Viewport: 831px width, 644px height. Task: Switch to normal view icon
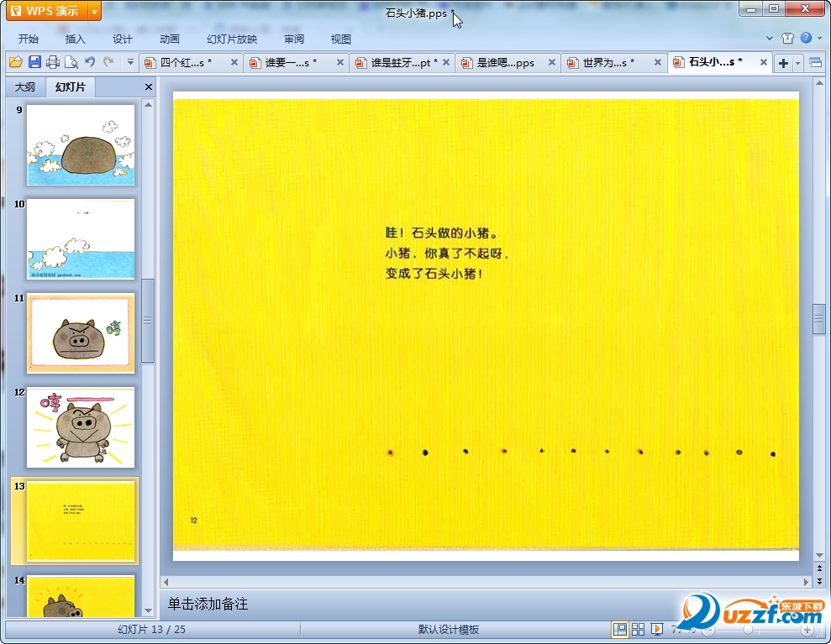pyautogui.click(x=619, y=629)
